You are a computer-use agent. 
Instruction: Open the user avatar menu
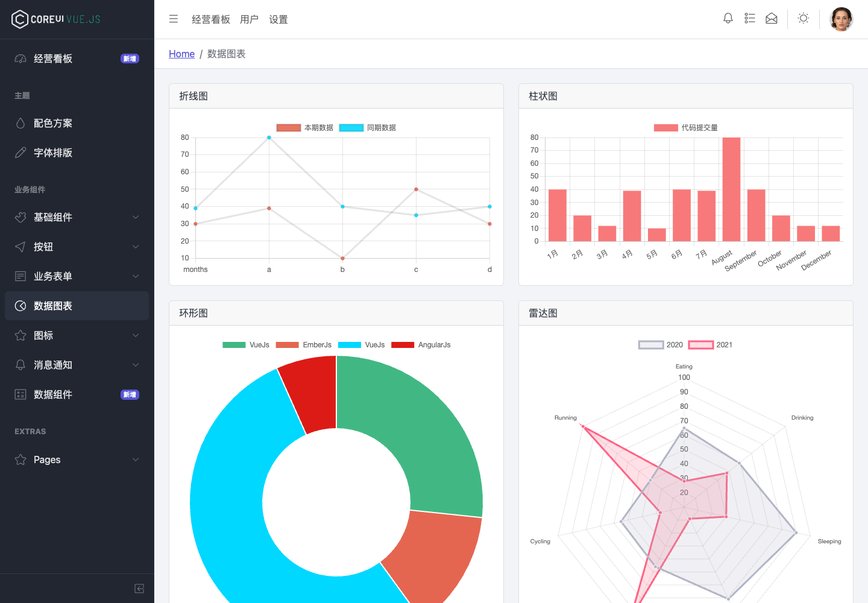click(841, 19)
